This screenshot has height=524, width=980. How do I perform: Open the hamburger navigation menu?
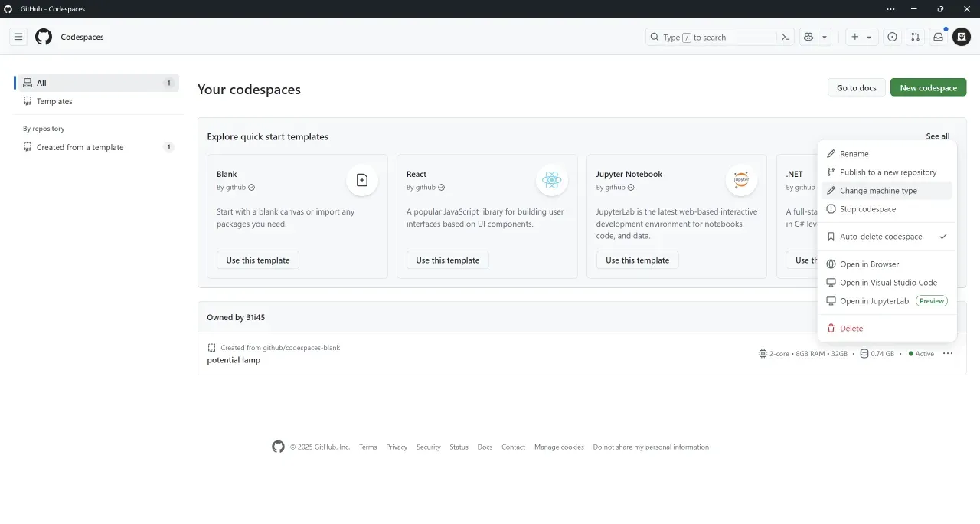click(18, 37)
